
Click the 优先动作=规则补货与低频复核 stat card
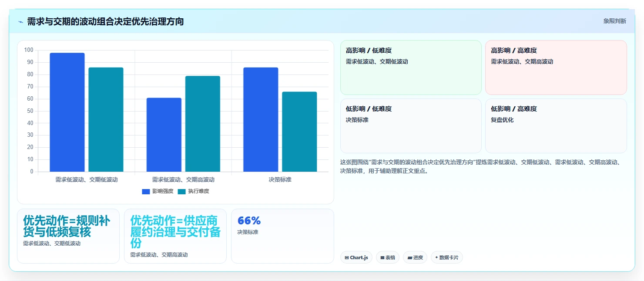tap(68, 236)
